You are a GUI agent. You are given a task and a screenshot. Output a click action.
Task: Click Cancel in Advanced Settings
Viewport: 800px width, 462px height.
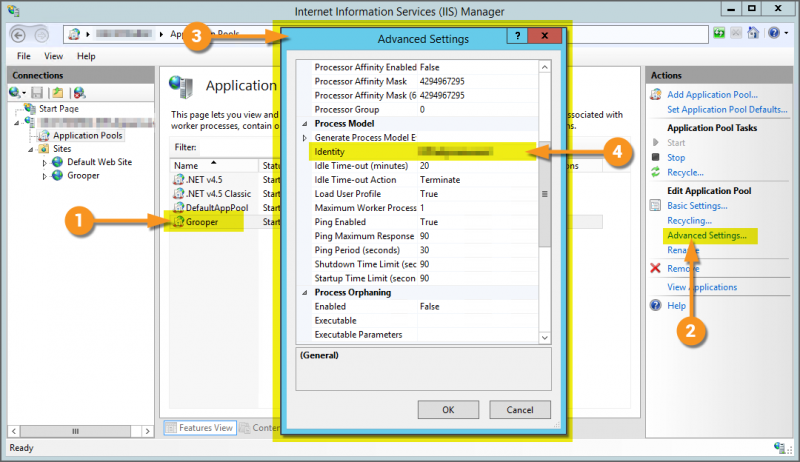520,409
